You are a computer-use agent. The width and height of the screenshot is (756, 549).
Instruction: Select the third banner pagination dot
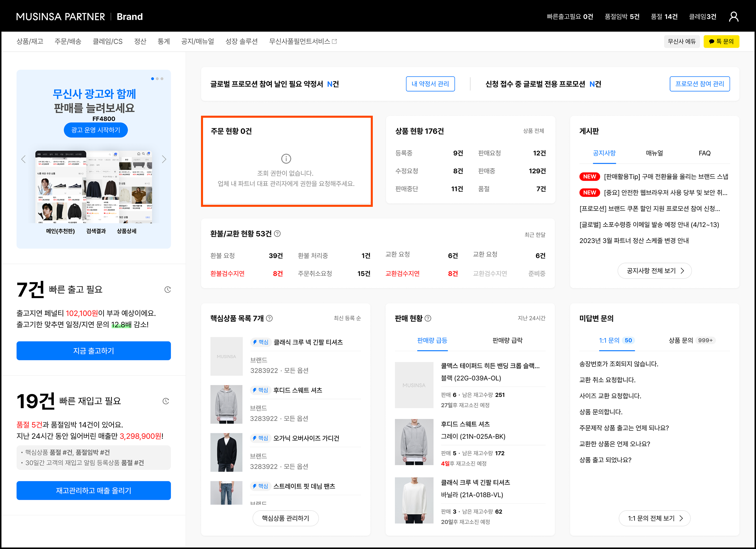click(162, 79)
